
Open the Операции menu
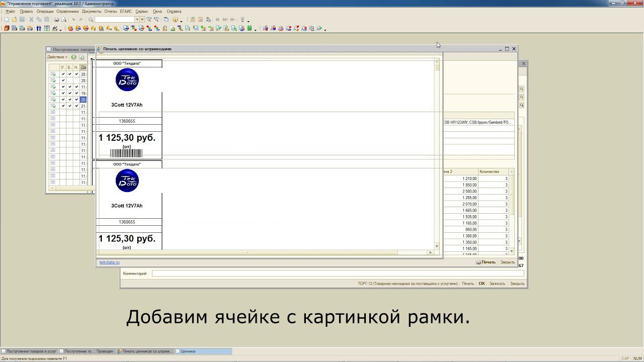pos(45,11)
